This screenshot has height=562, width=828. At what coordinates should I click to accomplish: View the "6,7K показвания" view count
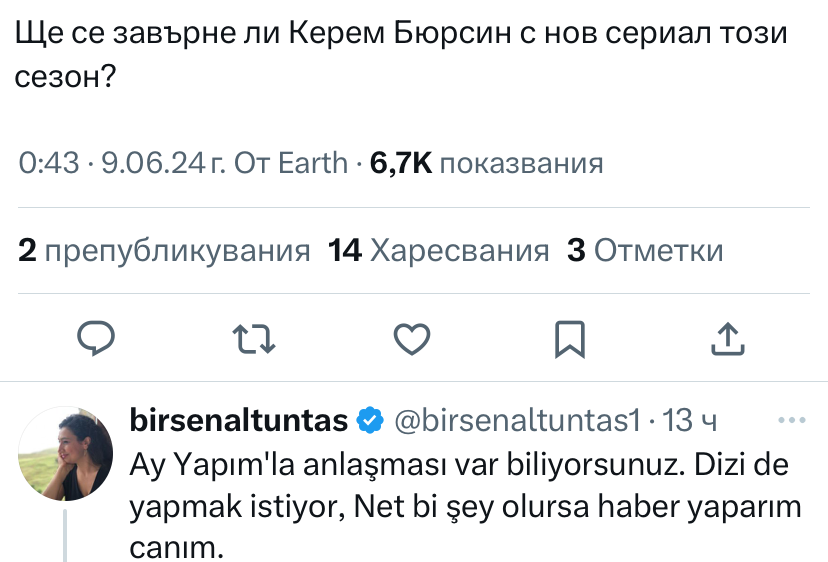486,163
